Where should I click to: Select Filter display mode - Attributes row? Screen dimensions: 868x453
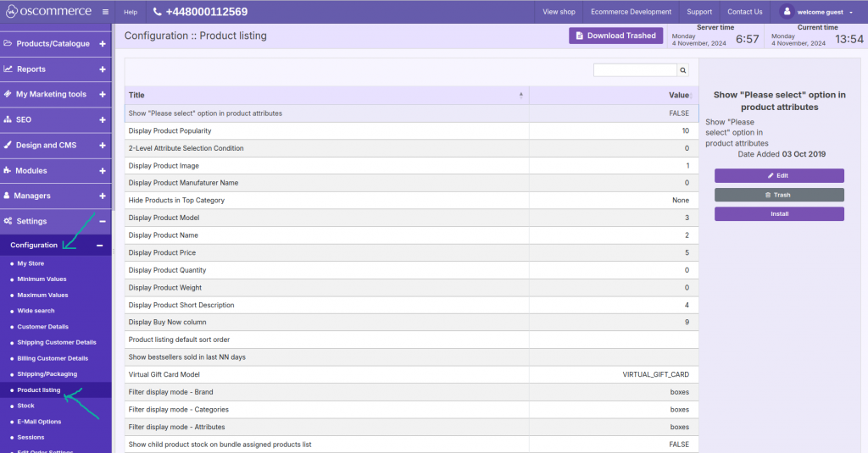tap(411, 427)
